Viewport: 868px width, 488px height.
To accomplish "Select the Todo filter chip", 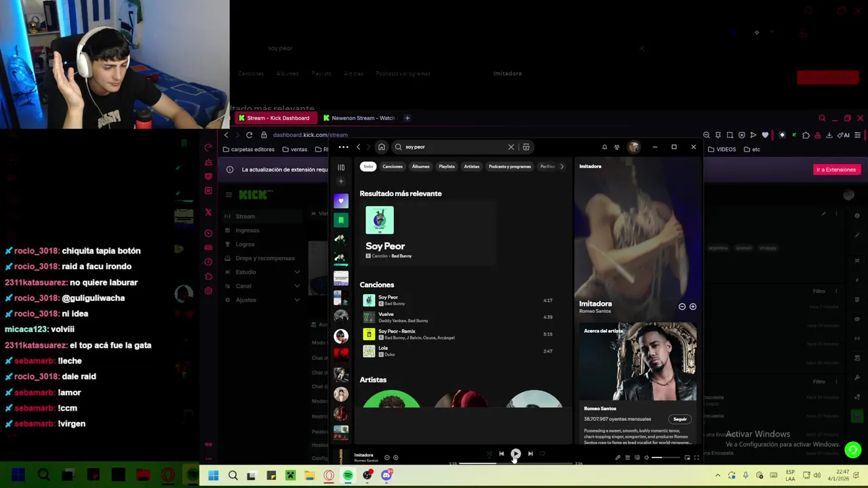I will pos(368,167).
